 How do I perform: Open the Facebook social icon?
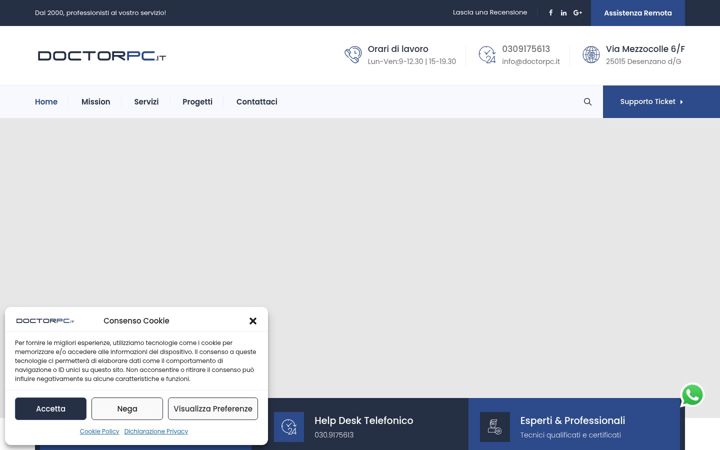551,13
